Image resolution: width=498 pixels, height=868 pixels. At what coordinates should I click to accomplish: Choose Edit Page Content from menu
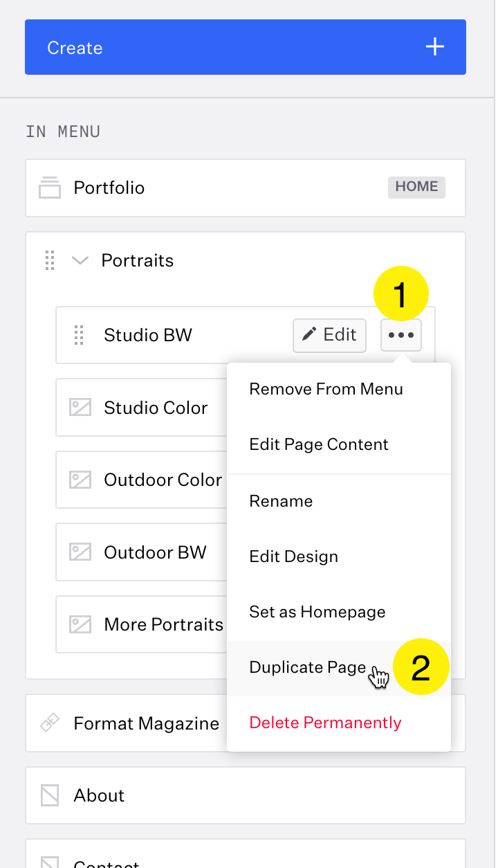tap(319, 444)
